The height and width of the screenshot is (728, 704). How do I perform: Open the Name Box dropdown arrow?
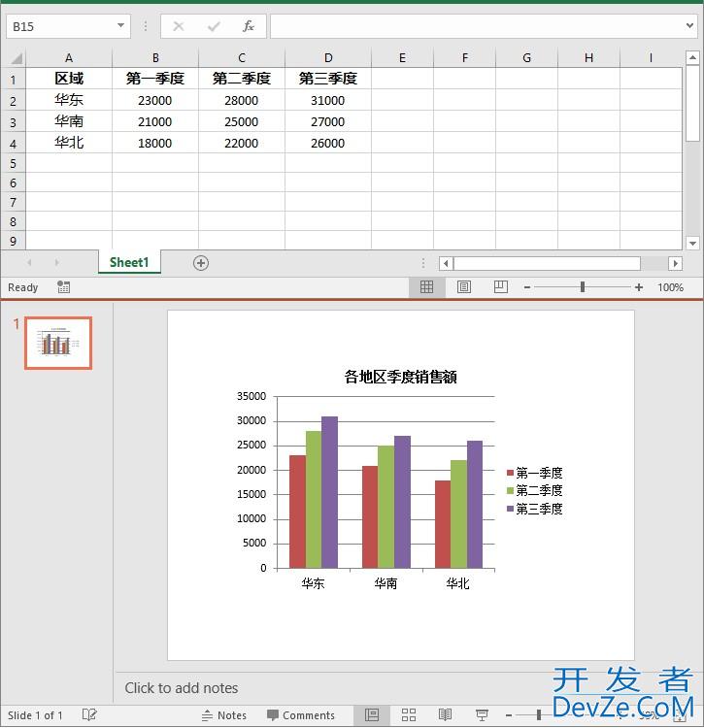pyautogui.click(x=120, y=25)
